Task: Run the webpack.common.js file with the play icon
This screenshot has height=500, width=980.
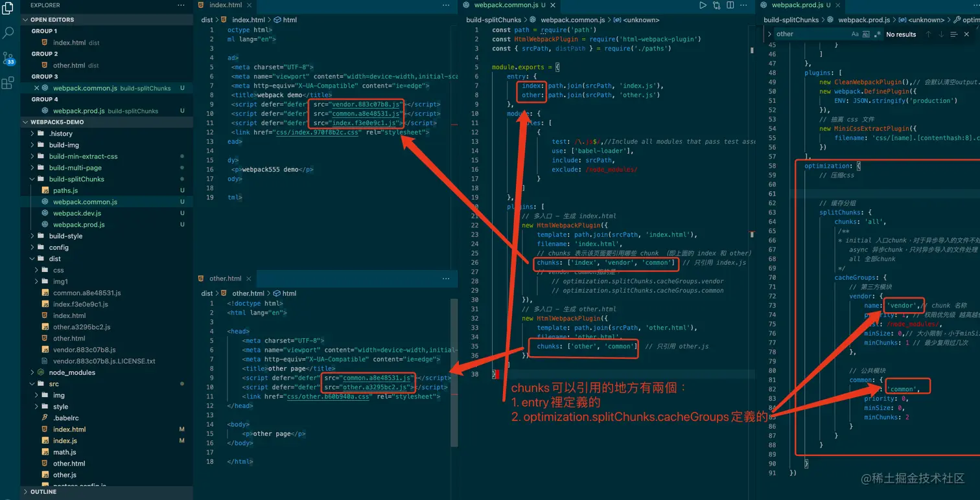Action: click(703, 5)
